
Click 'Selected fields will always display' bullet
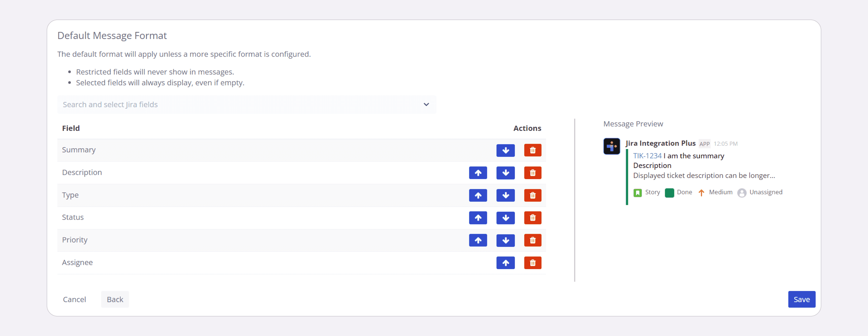[x=160, y=83]
